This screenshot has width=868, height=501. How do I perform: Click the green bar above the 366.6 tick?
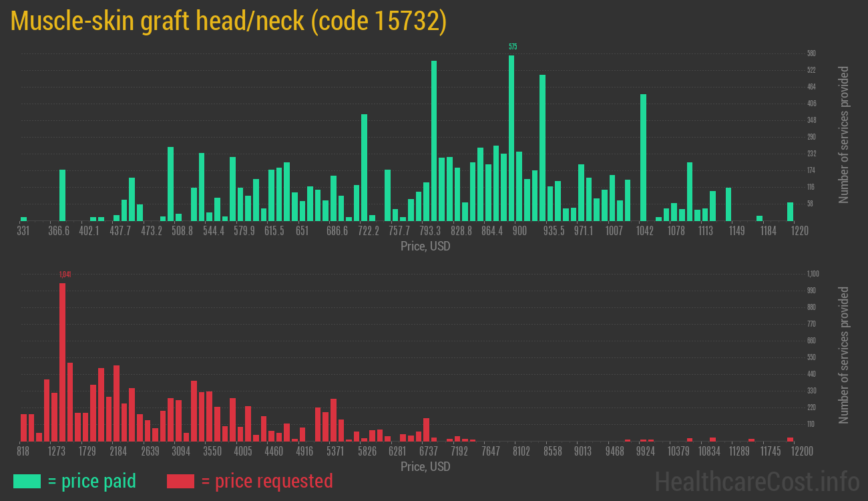(62, 195)
